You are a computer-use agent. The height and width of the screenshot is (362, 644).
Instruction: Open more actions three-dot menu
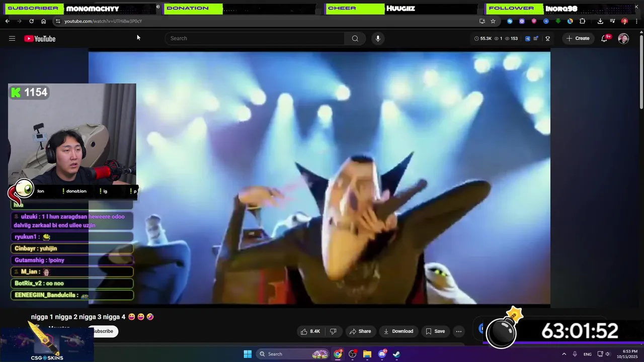pos(458,331)
